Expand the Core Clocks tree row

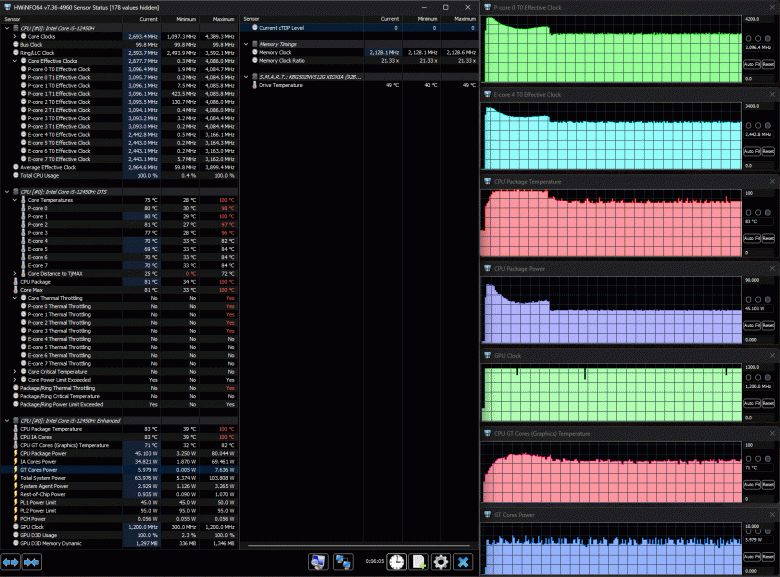(x=15, y=35)
